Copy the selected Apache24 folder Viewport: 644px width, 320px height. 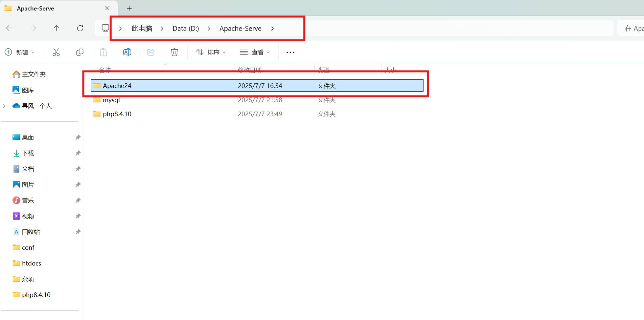(x=80, y=52)
